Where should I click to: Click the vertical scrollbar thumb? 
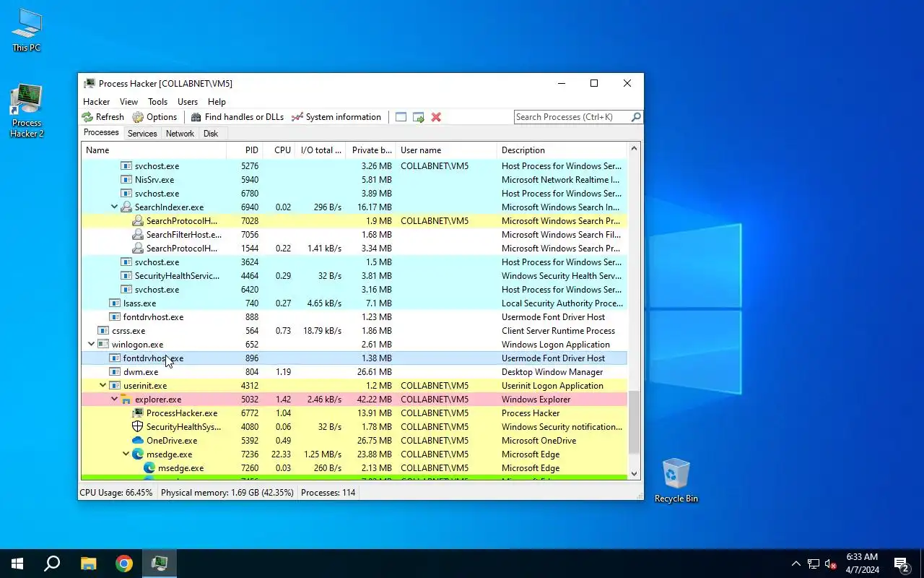(635, 422)
